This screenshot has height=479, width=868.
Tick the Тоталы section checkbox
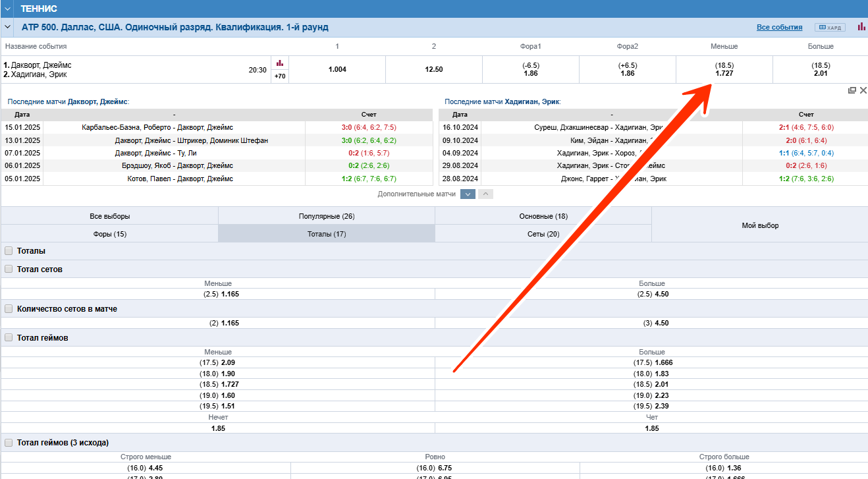[x=9, y=251]
